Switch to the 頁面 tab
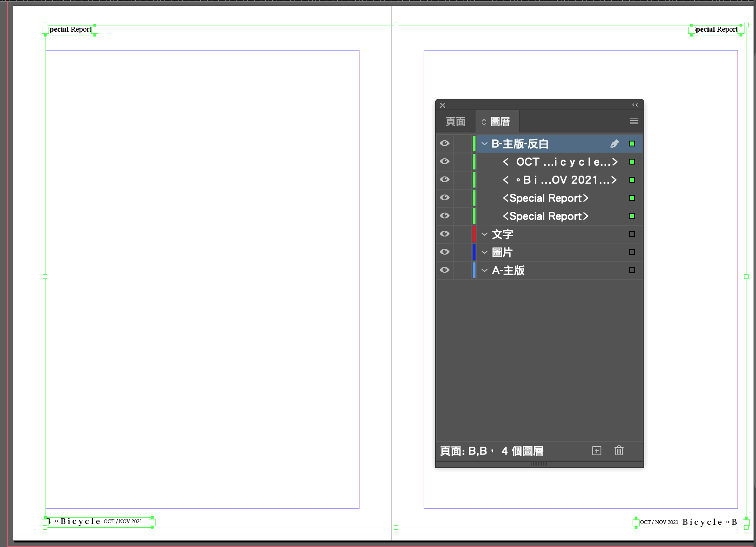Screen dimensions: 756x547 coord(455,122)
